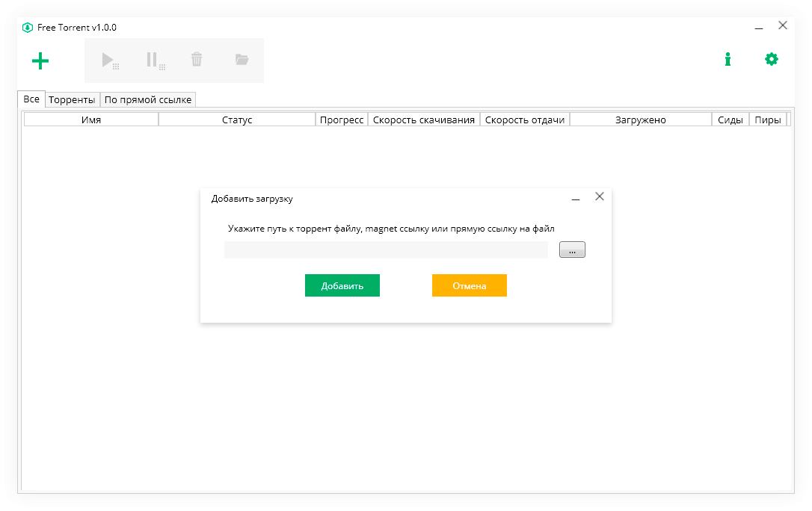Open the По прямой ссылке tab
This screenshot has height=511, width=812.
coord(148,100)
